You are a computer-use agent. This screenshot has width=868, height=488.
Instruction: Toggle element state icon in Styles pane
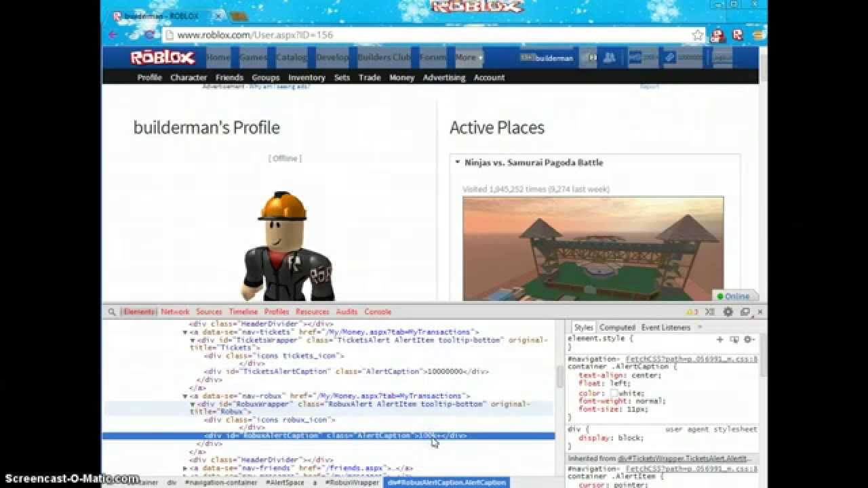click(734, 339)
